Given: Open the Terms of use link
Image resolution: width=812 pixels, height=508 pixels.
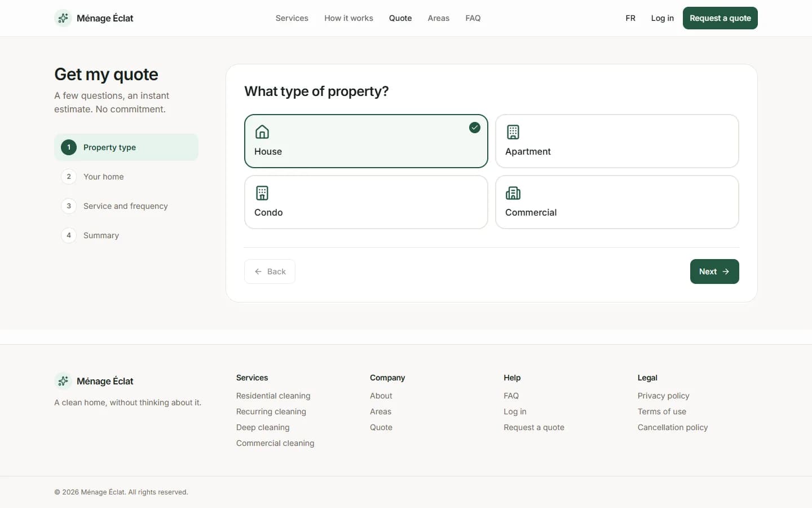Looking at the screenshot, I should (x=662, y=411).
